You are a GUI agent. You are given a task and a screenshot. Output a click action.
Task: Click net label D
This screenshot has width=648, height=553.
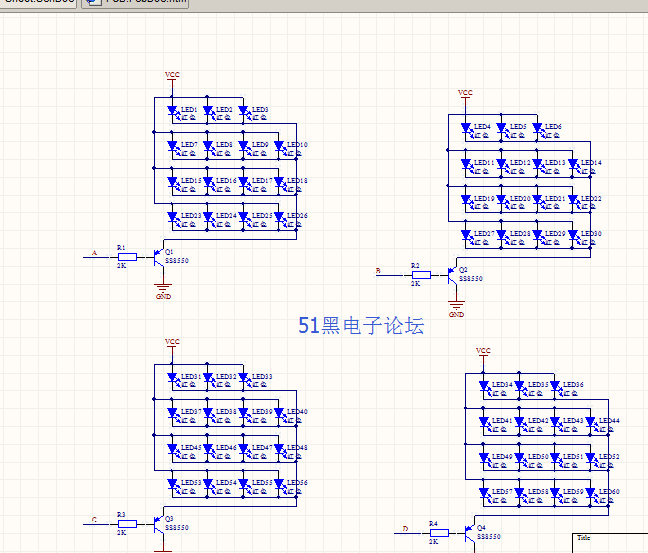tap(405, 529)
